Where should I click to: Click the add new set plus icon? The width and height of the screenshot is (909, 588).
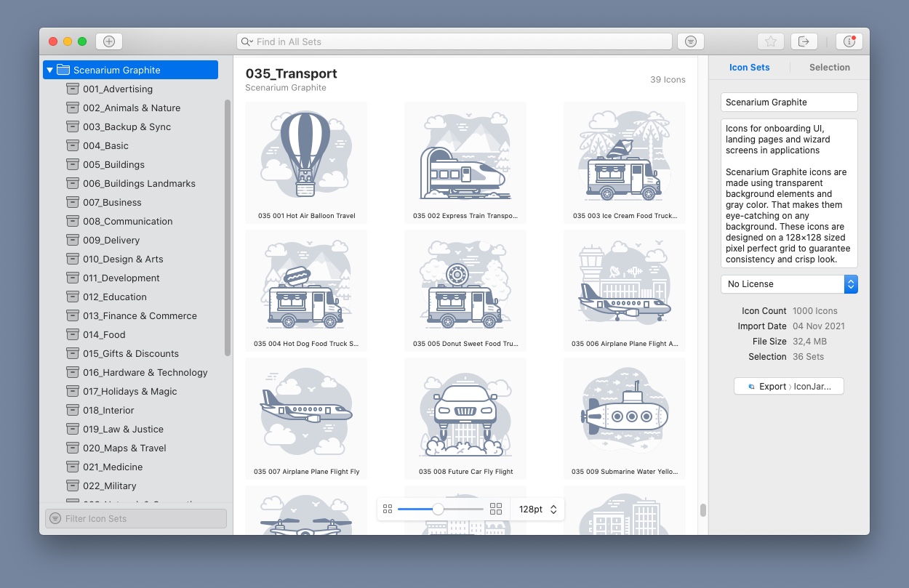pos(109,41)
